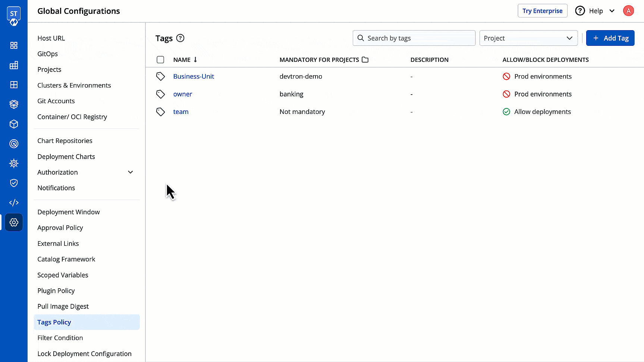This screenshot has height=362, width=644.
Task: Click the Try Enterprise button
Action: click(x=542, y=11)
